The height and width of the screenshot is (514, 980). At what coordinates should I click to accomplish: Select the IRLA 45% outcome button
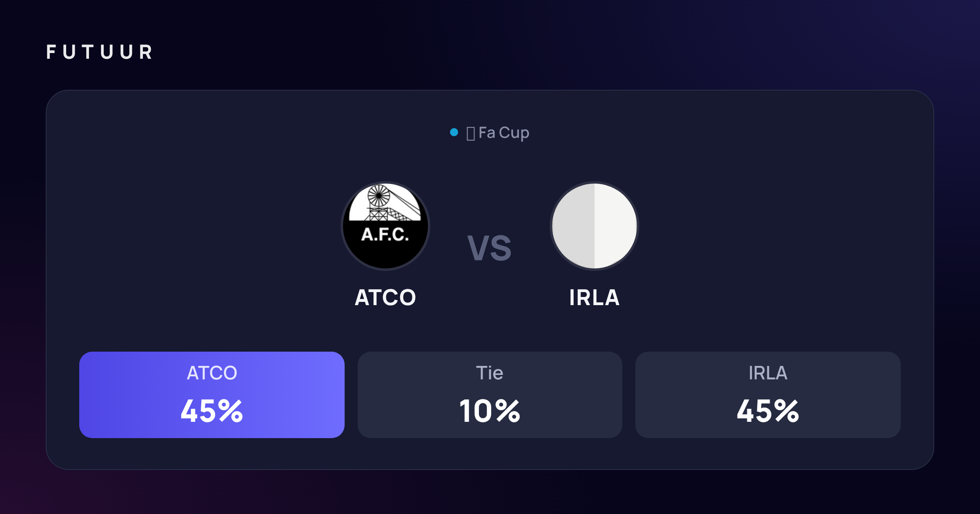pos(768,395)
